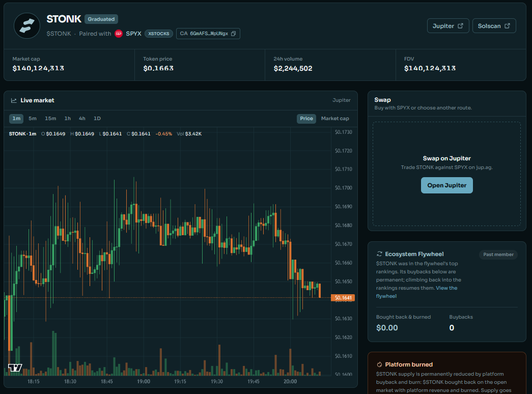Switch to the 1D timeframe
This screenshot has height=394, width=532.
[x=97, y=119]
